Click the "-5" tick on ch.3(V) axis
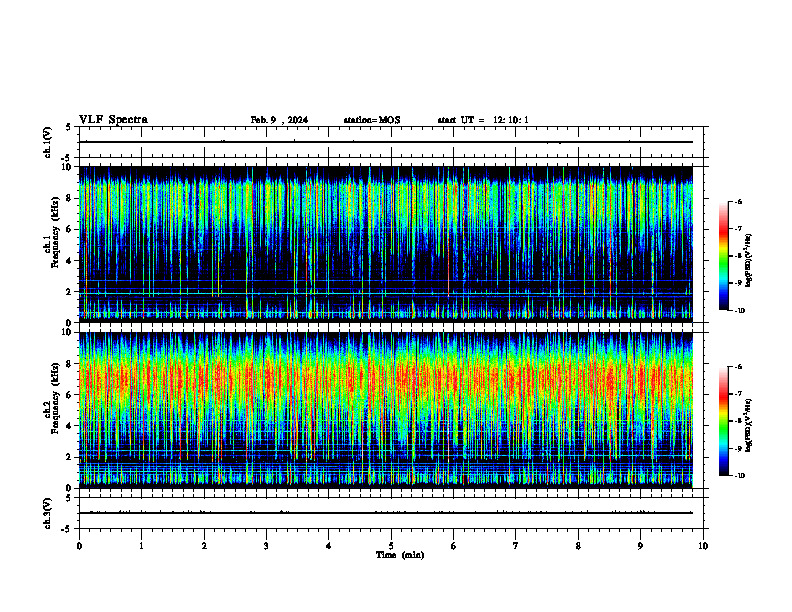 pos(67,529)
